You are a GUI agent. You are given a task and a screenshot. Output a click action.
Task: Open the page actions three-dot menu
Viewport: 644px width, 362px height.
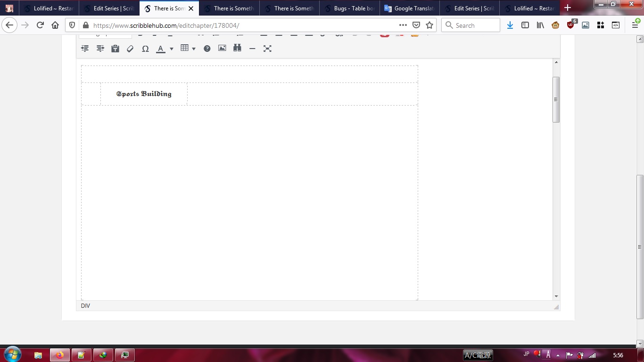click(x=403, y=25)
